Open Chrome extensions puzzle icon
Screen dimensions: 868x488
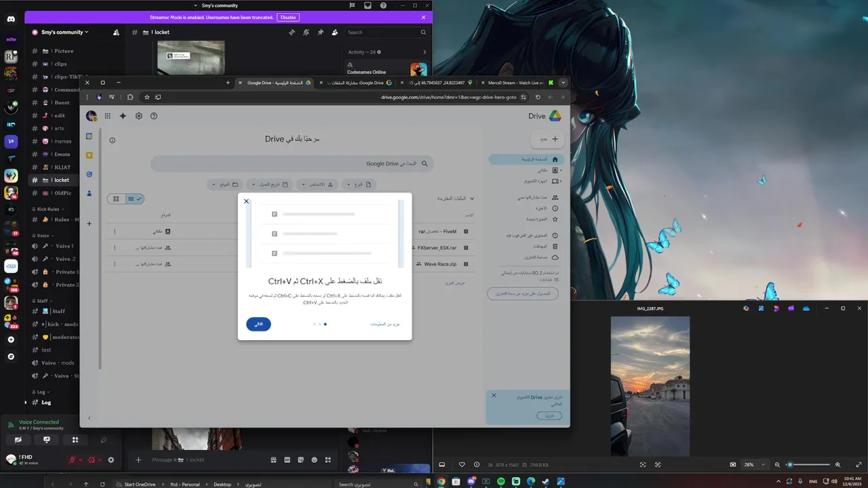130,97
